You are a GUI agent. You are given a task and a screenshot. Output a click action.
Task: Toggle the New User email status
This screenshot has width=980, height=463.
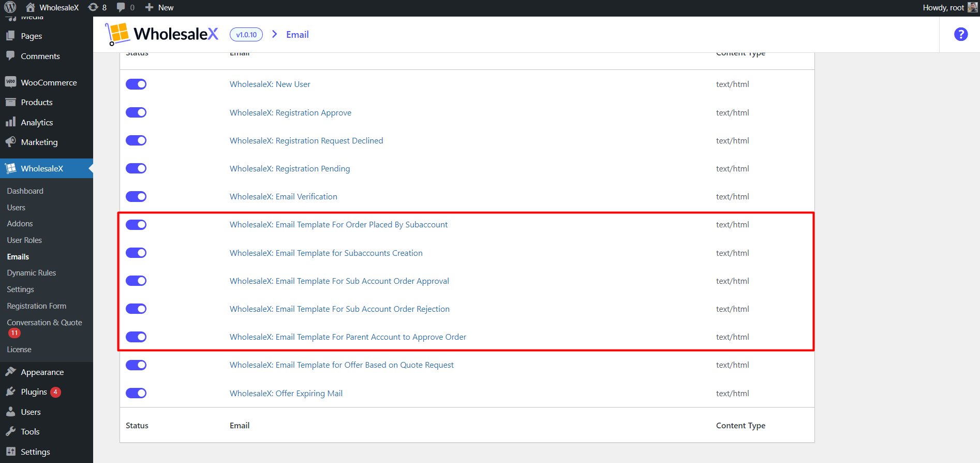(136, 84)
